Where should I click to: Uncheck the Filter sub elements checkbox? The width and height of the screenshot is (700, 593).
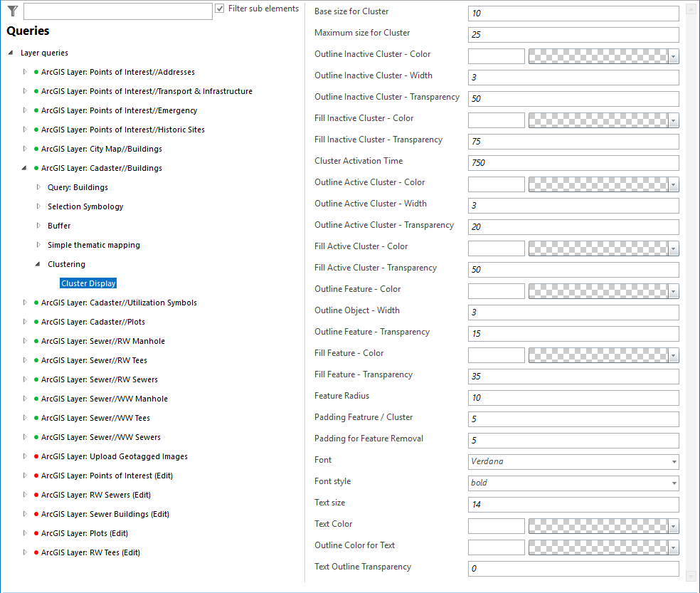[x=220, y=9]
